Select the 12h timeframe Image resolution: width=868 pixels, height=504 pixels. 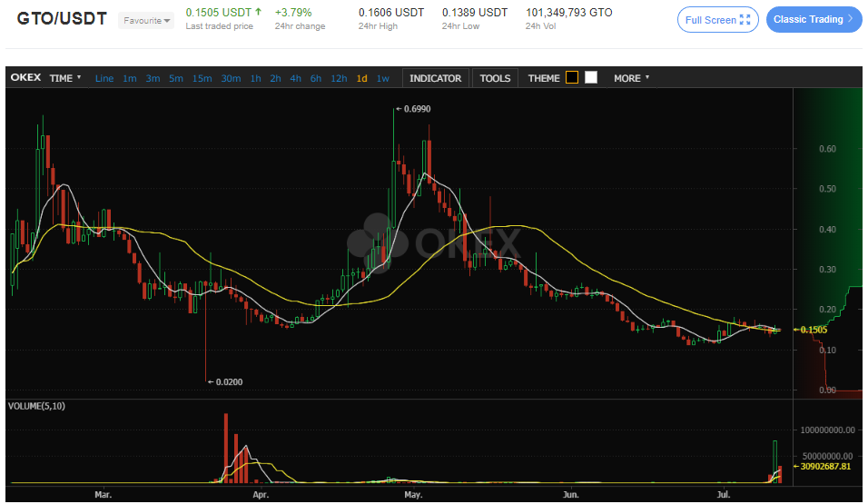(339, 78)
